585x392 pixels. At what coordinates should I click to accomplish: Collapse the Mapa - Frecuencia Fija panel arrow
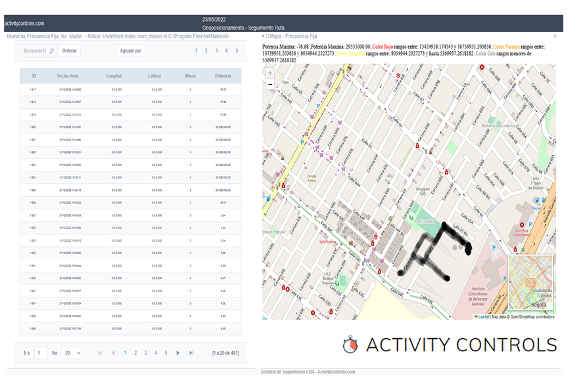pos(263,36)
